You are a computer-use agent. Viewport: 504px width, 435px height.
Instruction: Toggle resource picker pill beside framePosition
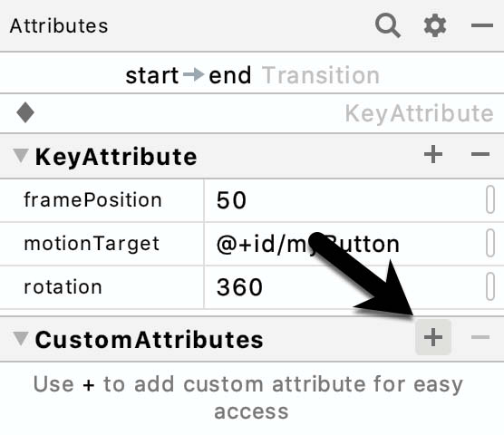490,199
